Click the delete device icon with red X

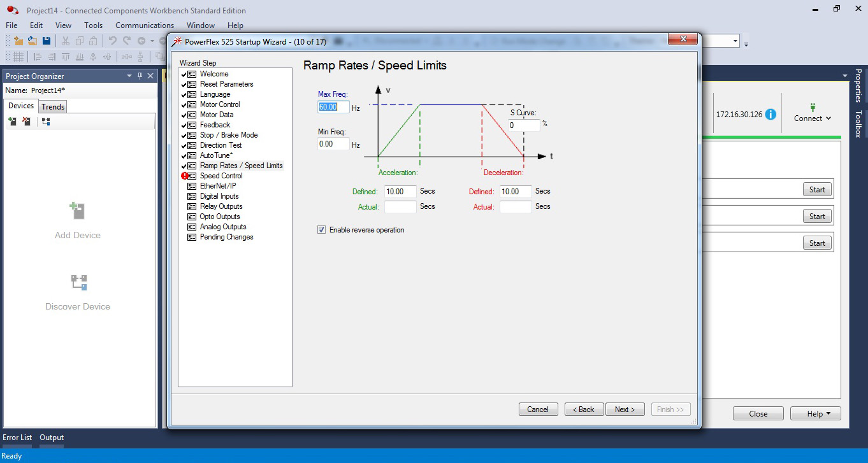(26, 121)
